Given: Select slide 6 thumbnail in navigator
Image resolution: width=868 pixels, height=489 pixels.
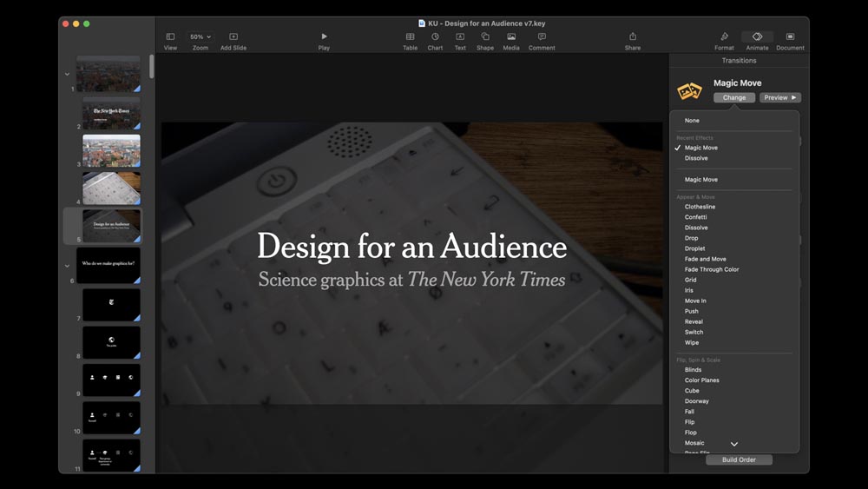Looking at the screenshot, I should [108, 265].
